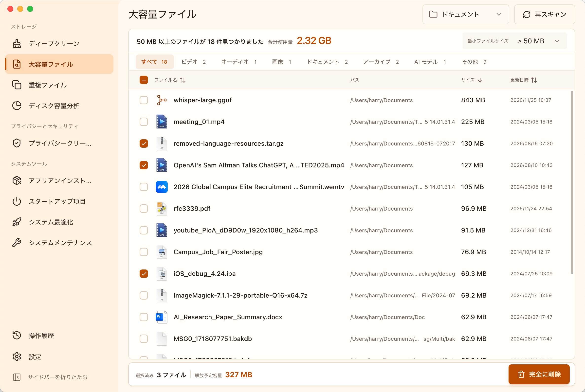Image resolution: width=585 pixels, height=392 pixels.
Task: Click the 再スキャン button
Action: pyautogui.click(x=545, y=14)
